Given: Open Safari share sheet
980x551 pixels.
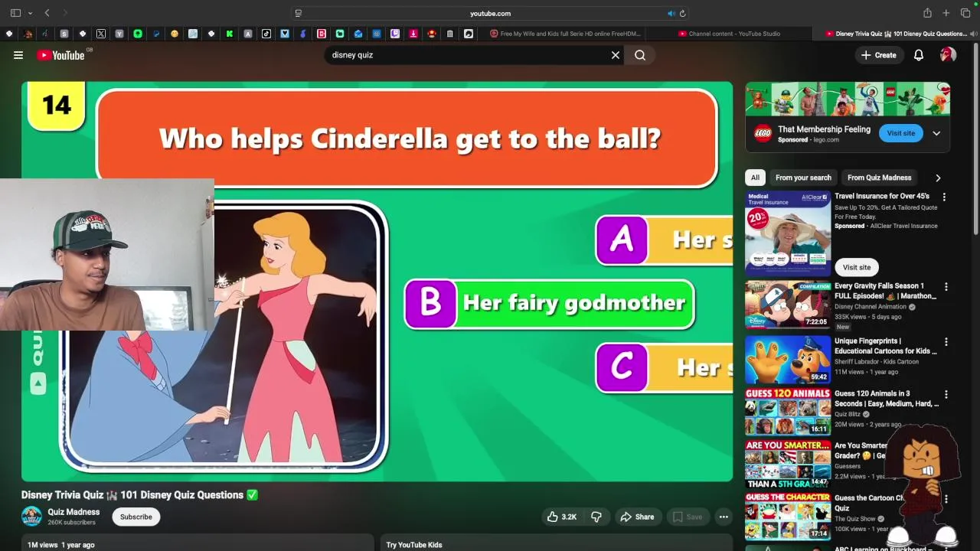Looking at the screenshot, I should (927, 13).
